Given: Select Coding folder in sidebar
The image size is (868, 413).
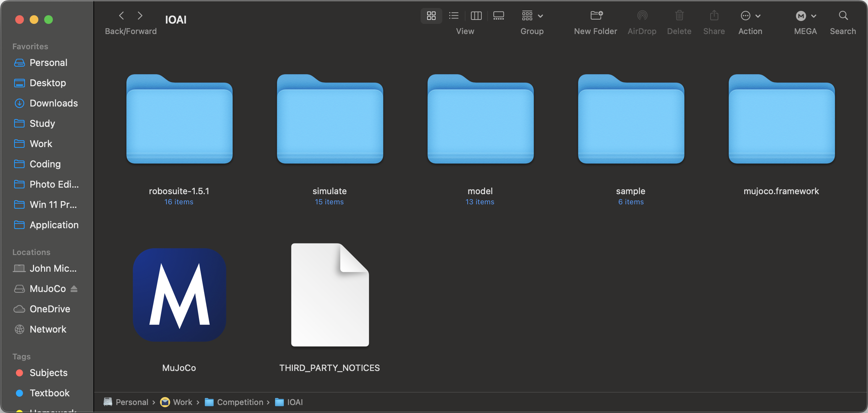Looking at the screenshot, I should (45, 164).
